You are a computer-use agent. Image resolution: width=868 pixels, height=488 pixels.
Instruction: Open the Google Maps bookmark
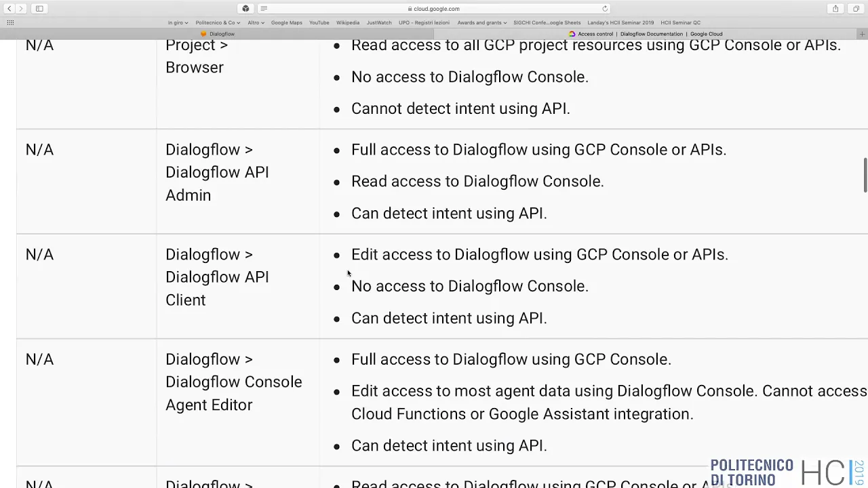(287, 22)
